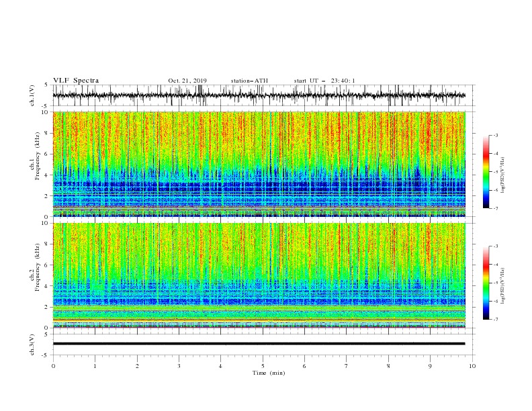The width and height of the screenshot is (532, 411).
Task: Click the ch.1 colorbar "log(PSD)(V²/Hz)" label
Action: tap(503, 175)
